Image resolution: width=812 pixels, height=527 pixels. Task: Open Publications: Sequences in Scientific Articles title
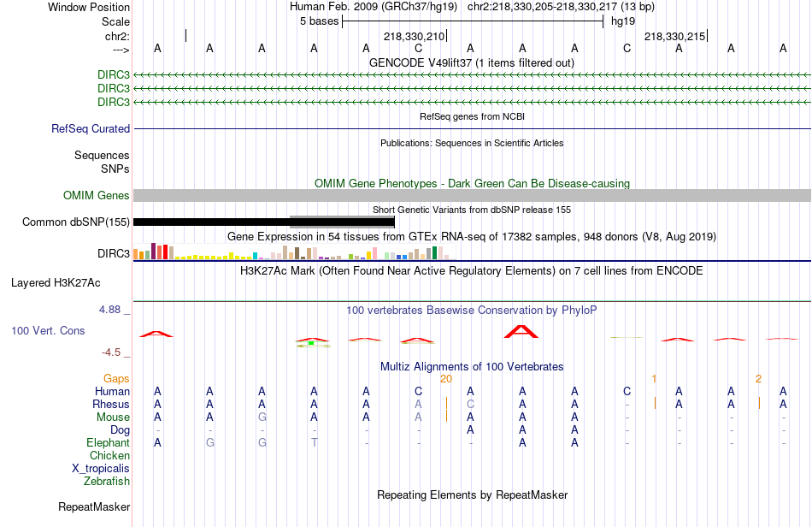(x=472, y=143)
